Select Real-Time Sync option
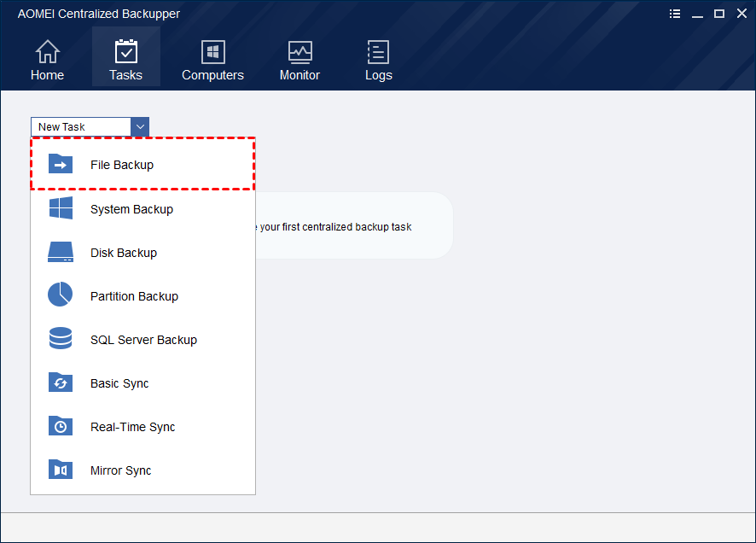 tap(142, 427)
